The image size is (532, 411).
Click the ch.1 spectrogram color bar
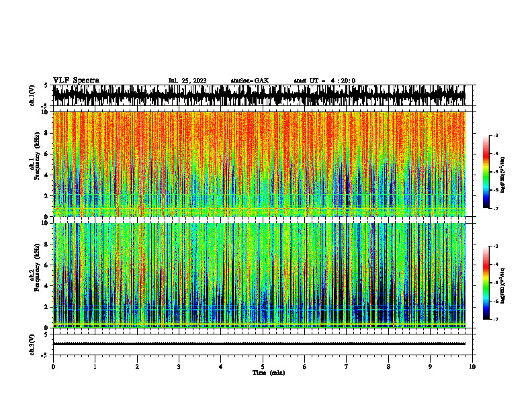pos(486,172)
